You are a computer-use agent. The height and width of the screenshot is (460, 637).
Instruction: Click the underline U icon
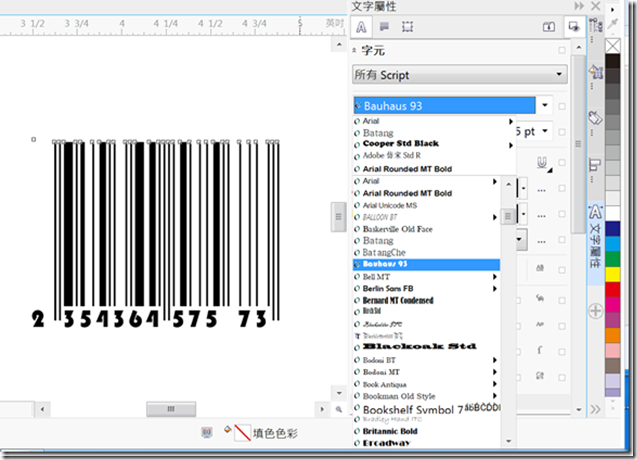pyautogui.click(x=542, y=163)
